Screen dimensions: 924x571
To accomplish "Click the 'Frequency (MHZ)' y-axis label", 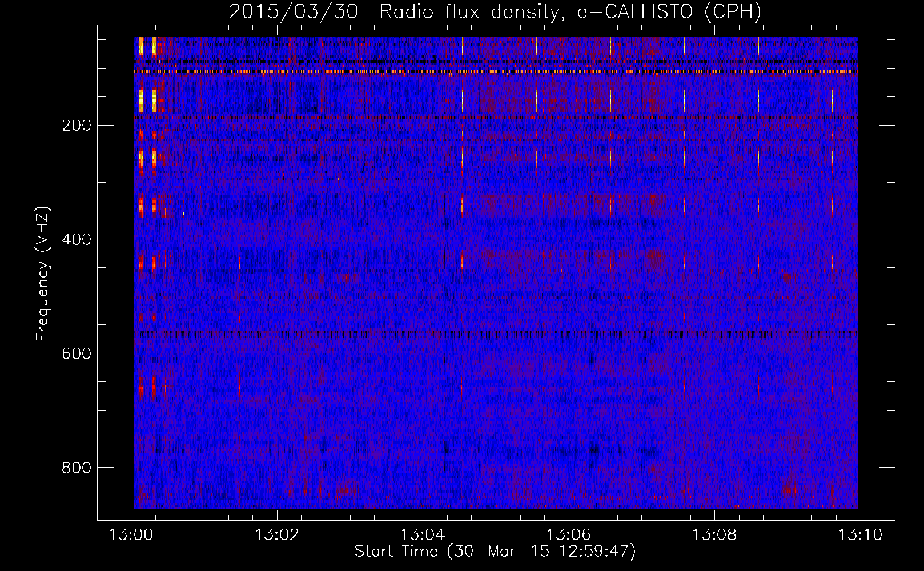I will [x=43, y=274].
